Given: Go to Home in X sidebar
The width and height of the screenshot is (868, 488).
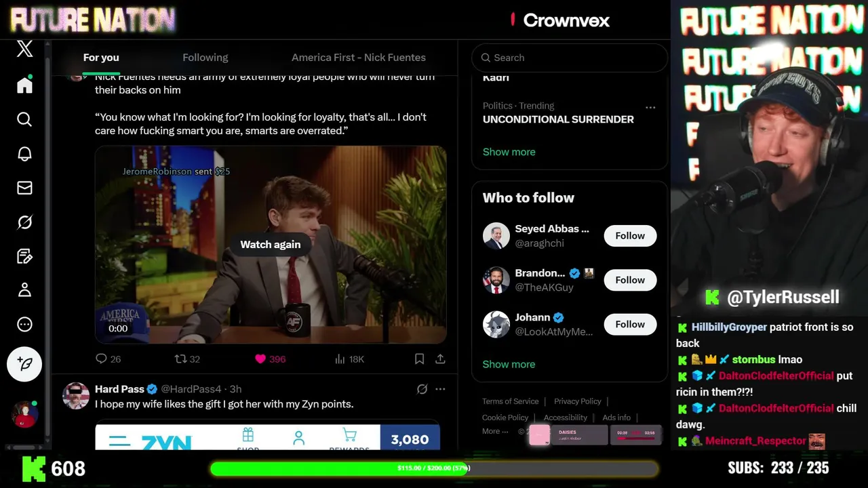Looking at the screenshot, I should pos(24,85).
